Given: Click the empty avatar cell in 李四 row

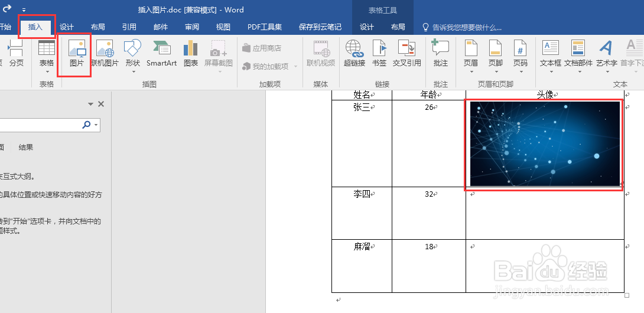Looking at the screenshot, I should coord(545,213).
